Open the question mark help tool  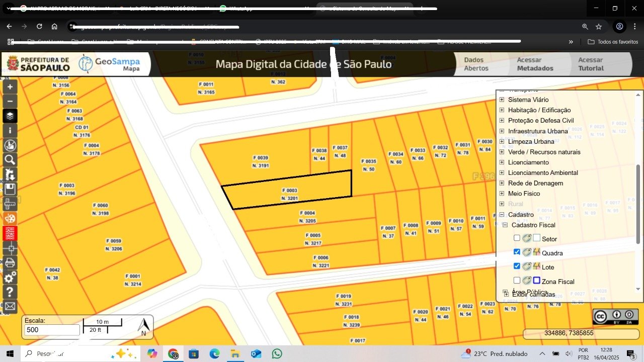10,292
